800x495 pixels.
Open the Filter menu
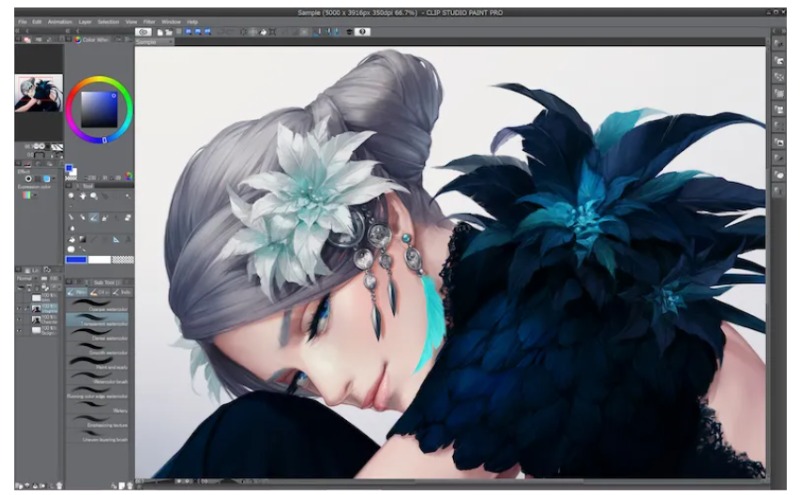coord(148,21)
